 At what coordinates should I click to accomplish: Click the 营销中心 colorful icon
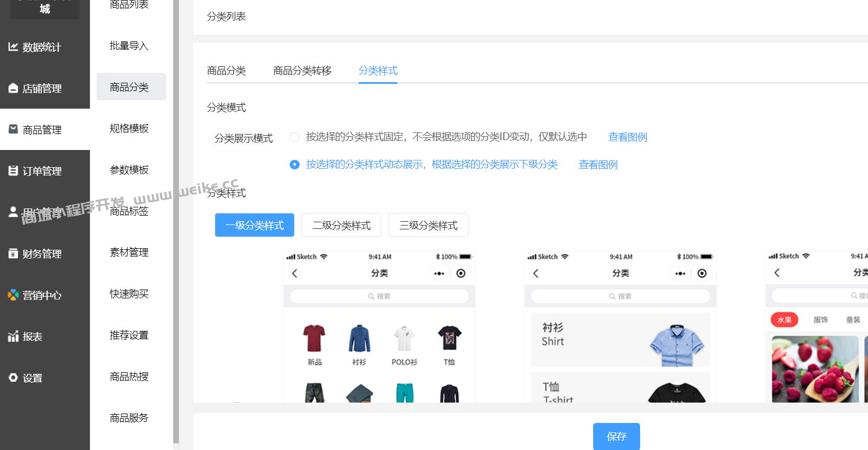pos(13,295)
